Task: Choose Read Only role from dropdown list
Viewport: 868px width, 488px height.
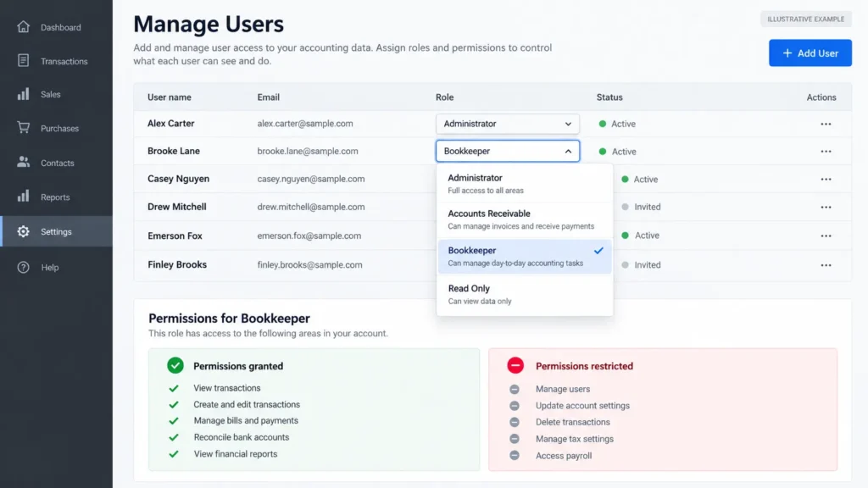Action: click(x=524, y=294)
